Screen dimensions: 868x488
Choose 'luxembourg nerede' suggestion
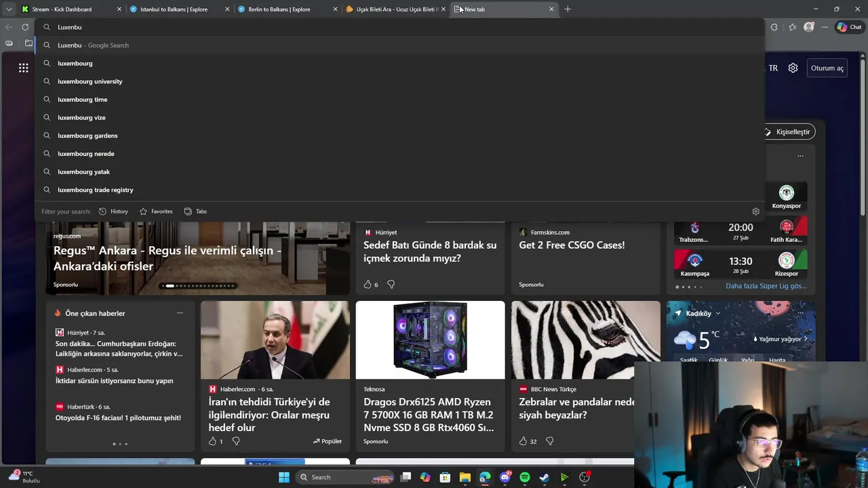(399, 154)
